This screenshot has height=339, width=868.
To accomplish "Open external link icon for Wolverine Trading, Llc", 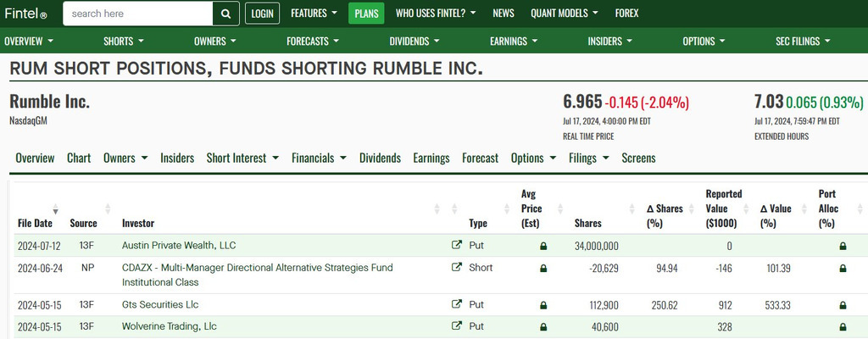I will [457, 326].
